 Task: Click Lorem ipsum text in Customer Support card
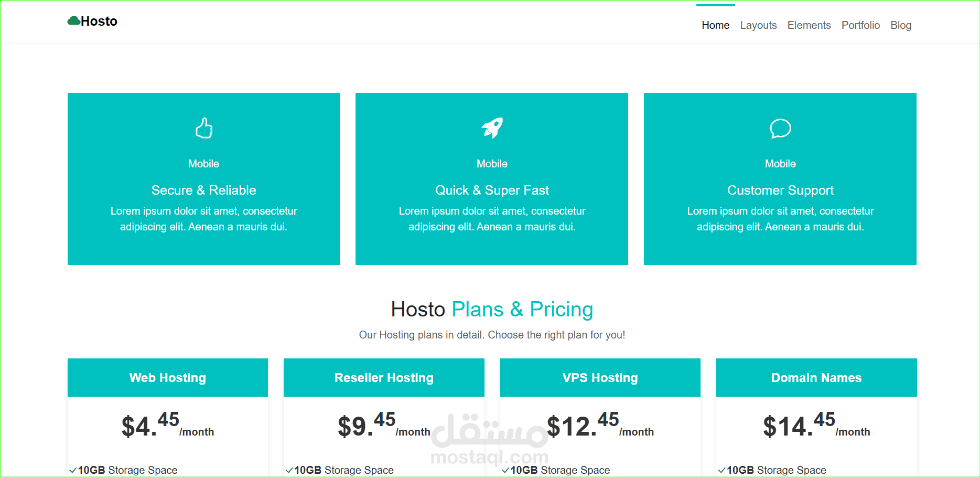click(x=780, y=219)
